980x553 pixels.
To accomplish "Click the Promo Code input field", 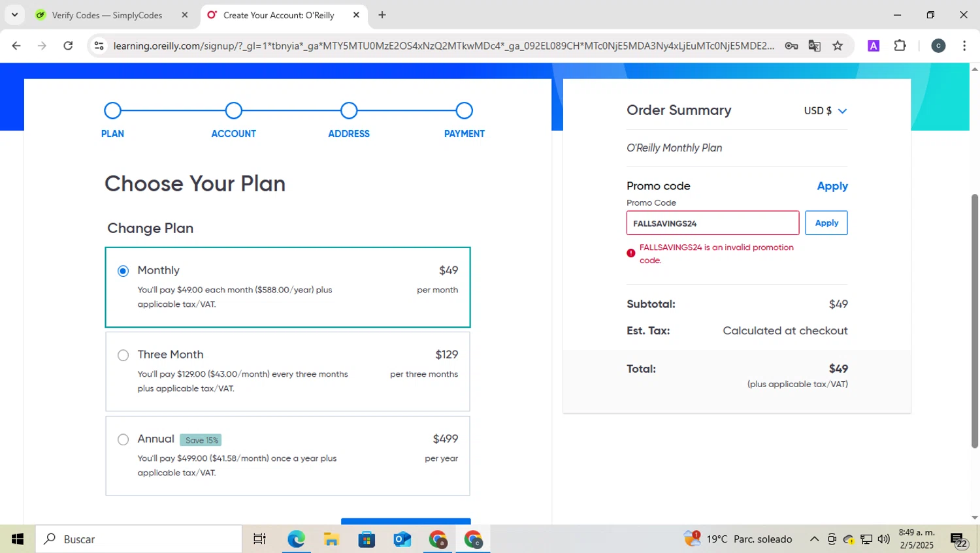I will pyautogui.click(x=713, y=223).
